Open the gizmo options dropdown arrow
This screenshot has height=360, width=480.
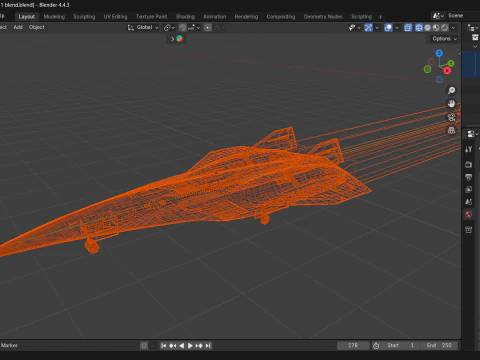point(377,28)
